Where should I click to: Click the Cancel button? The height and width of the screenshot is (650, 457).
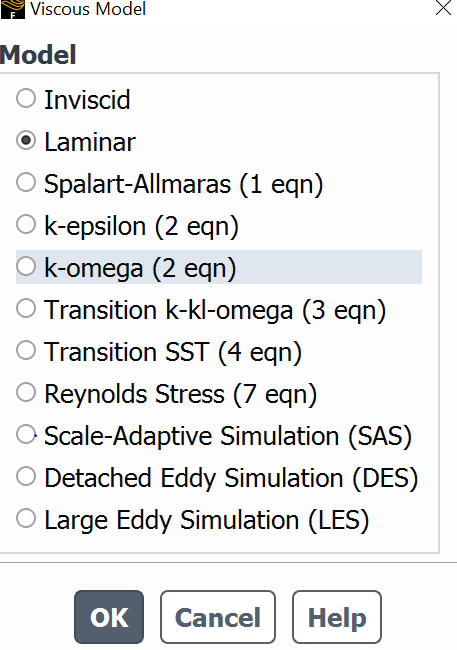tap(218, 617)
